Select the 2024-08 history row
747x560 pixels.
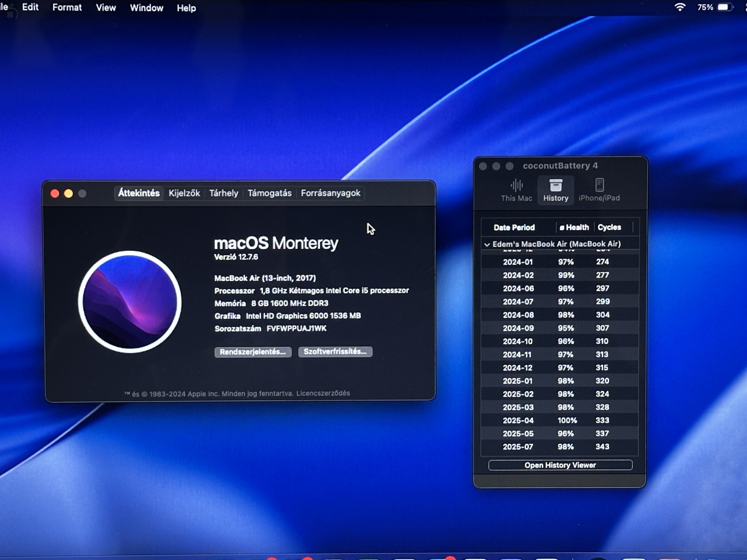click(560, 315)
